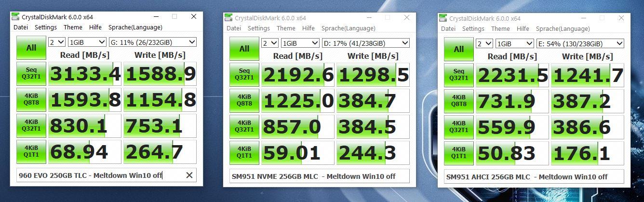Edit comment field 'SM951 NVME 256GB MLC'
This screenshot has width=644, height=202.
[319, 176]
